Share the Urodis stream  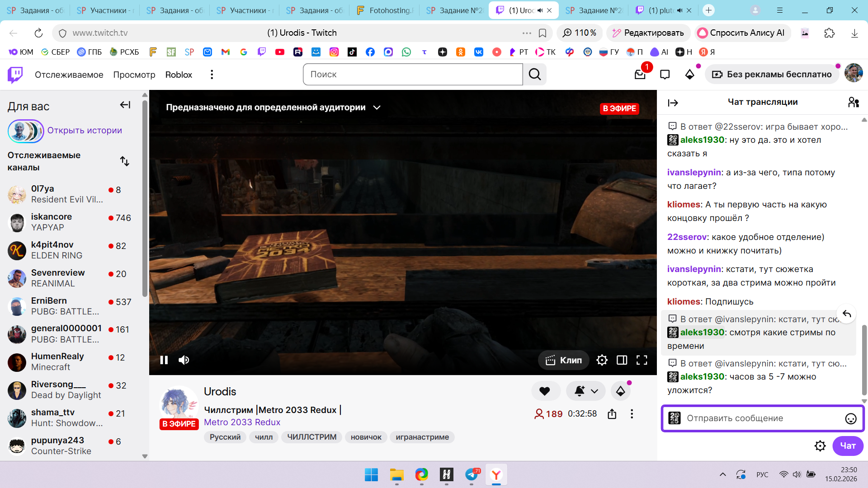click(x=612, y=414)
